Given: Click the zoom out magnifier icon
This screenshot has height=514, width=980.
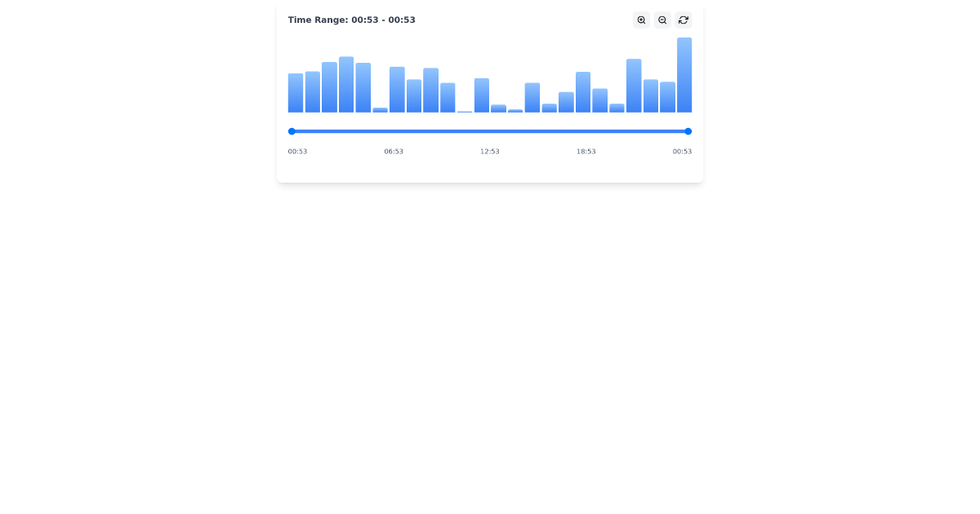Looking at the screenshot, I should (662, 20).
